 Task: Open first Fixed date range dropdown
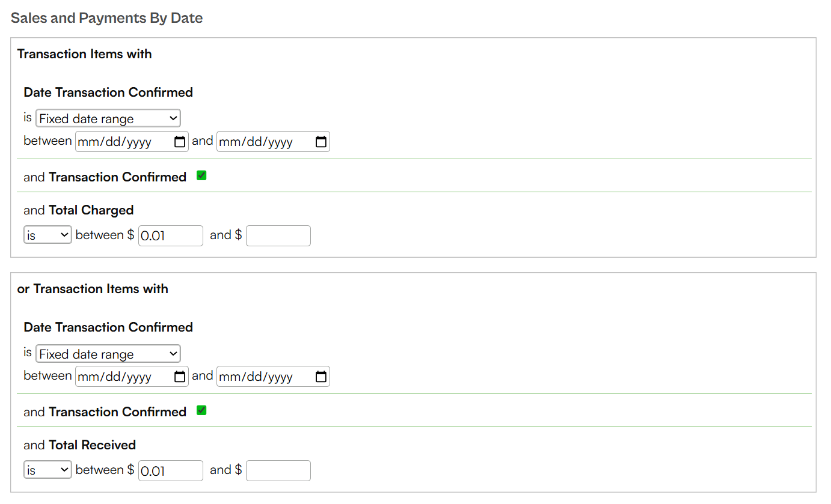(108, 118)
